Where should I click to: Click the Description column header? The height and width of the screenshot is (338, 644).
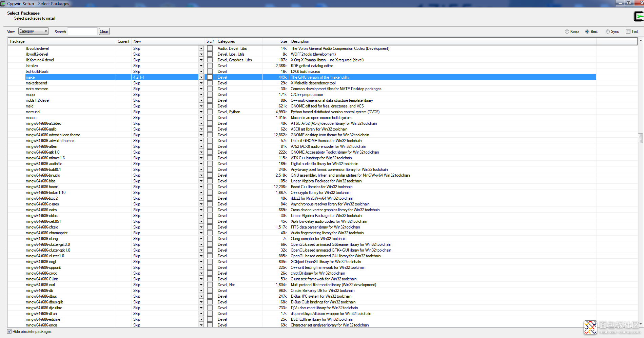click(x=443, y=41)
